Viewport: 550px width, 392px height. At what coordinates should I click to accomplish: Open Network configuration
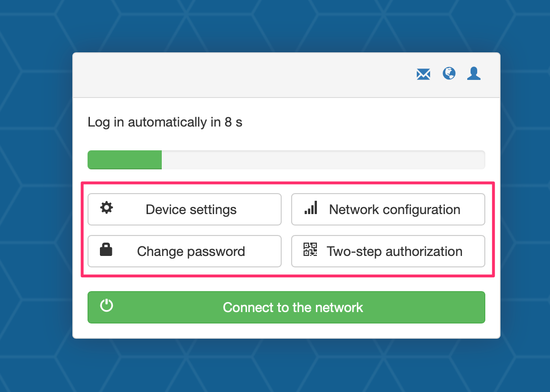(x=388, y=209)
